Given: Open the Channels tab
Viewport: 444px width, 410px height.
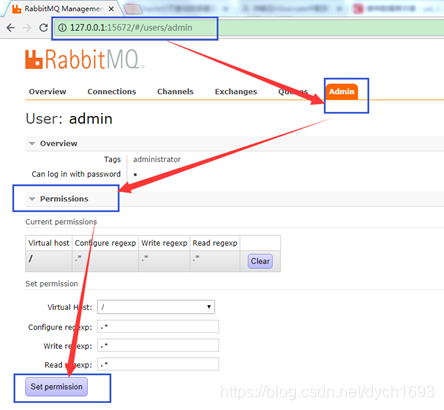Looking at the screenshot, I should pyautogui.click(x=175, y=92).
